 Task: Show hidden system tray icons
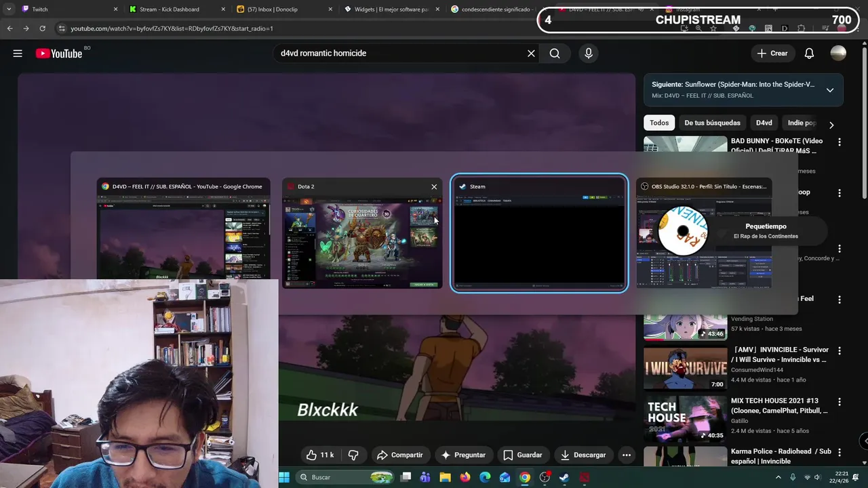point(778,477)
